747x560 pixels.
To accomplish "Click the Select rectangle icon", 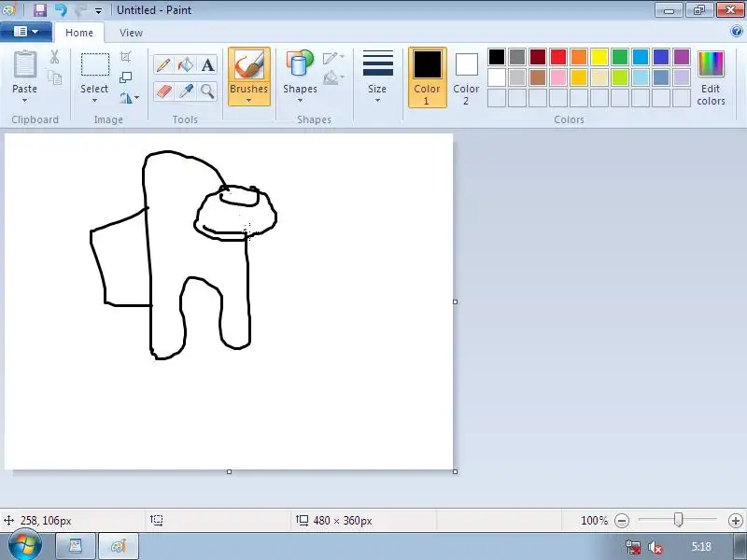I will 95,64.
